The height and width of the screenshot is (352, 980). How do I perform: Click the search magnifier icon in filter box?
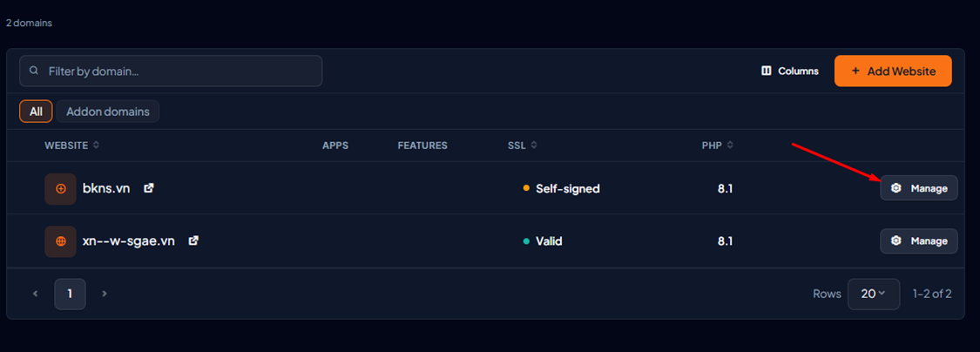coord(34,71)
